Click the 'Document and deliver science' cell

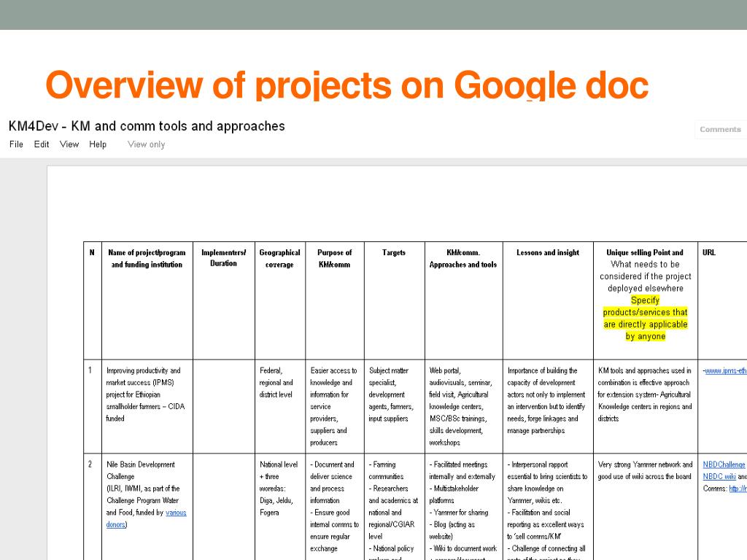pyautogui.click(x=334, y=507)
